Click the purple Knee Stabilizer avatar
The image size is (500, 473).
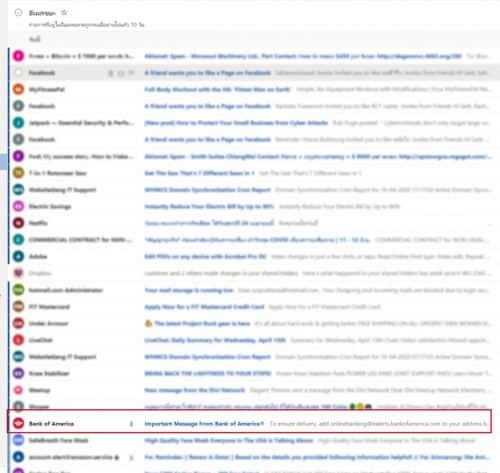[x=19, y=373]
